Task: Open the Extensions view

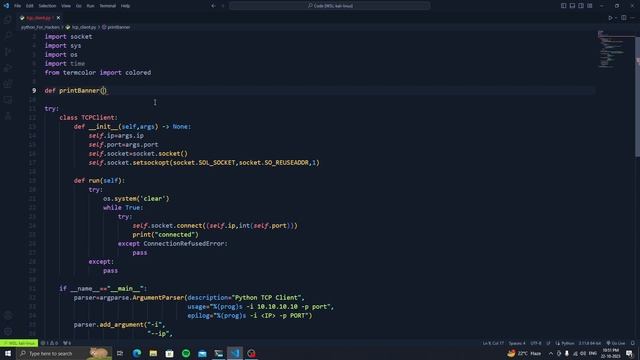Action: coord(8,84)
